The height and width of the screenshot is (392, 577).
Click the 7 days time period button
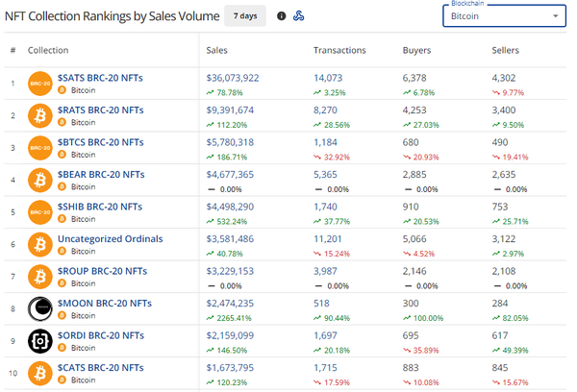(x=246, y=16)
